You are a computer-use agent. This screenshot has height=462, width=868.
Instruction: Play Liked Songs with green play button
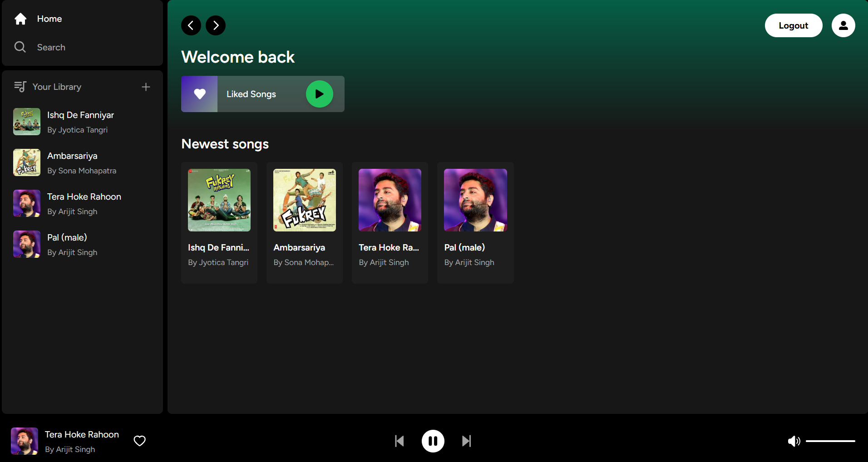tap(319, 94)
